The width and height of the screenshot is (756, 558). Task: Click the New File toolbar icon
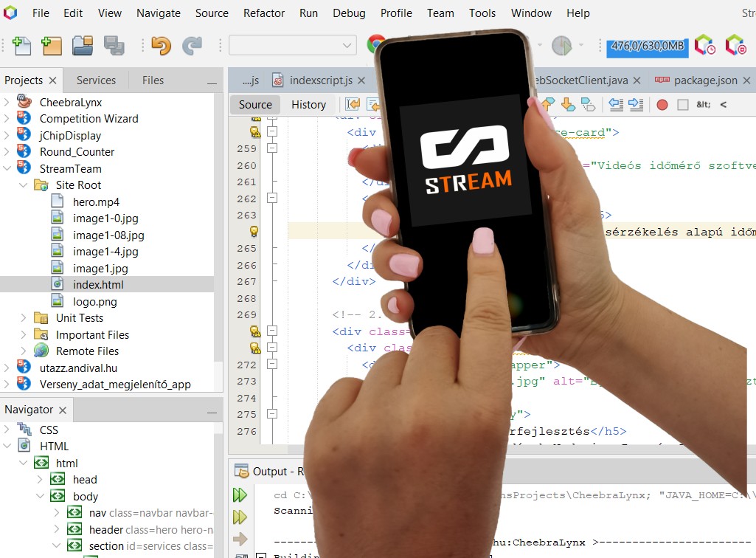coord(21,46)
